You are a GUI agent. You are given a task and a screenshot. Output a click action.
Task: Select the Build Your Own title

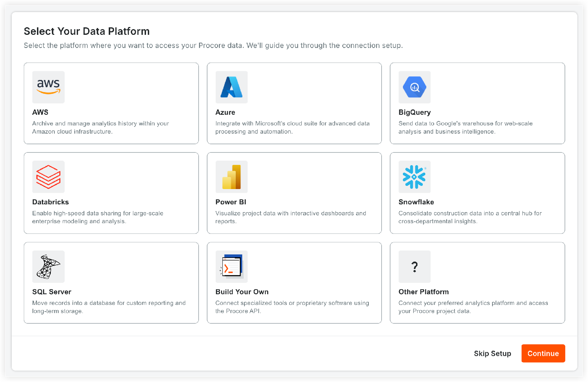click(242, 292)
